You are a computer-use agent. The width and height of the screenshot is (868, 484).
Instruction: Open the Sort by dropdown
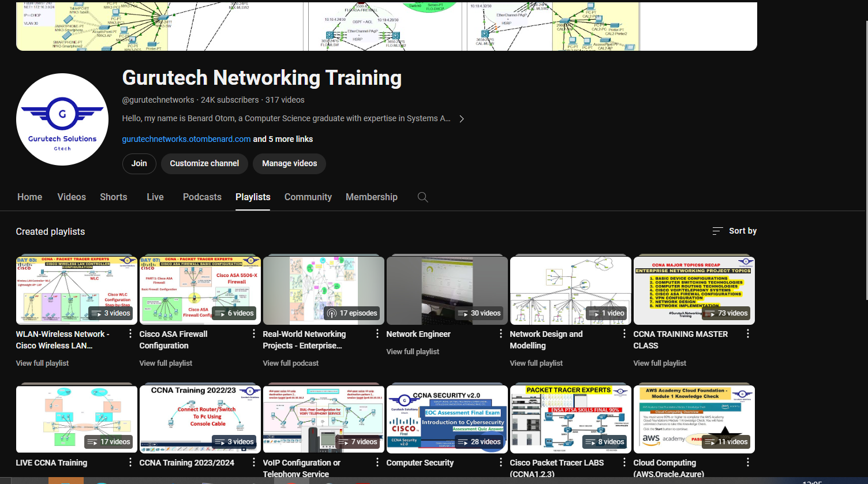(734, 231)
